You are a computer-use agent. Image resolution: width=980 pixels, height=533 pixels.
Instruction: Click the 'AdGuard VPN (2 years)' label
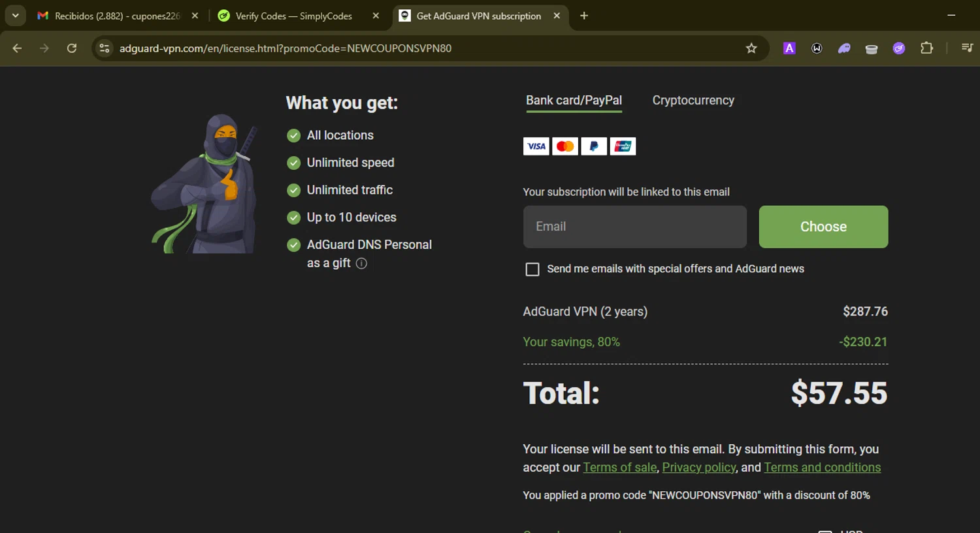point(585,312)
